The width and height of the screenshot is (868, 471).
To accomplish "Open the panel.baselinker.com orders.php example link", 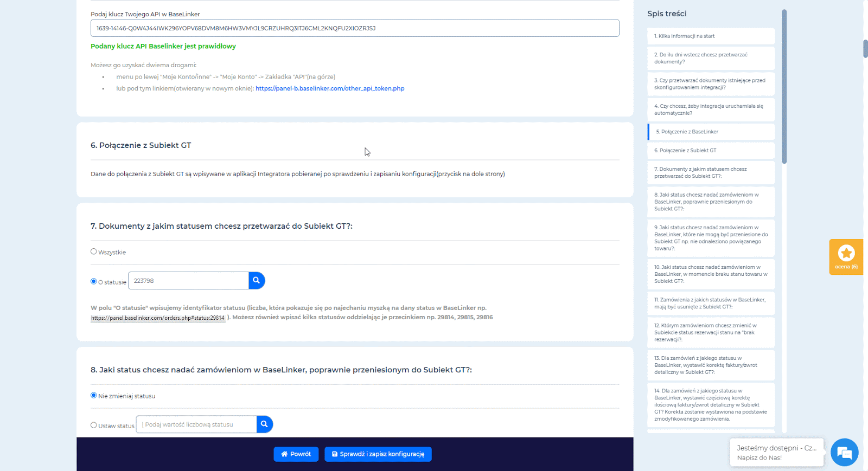I will (x=158, y=318).
